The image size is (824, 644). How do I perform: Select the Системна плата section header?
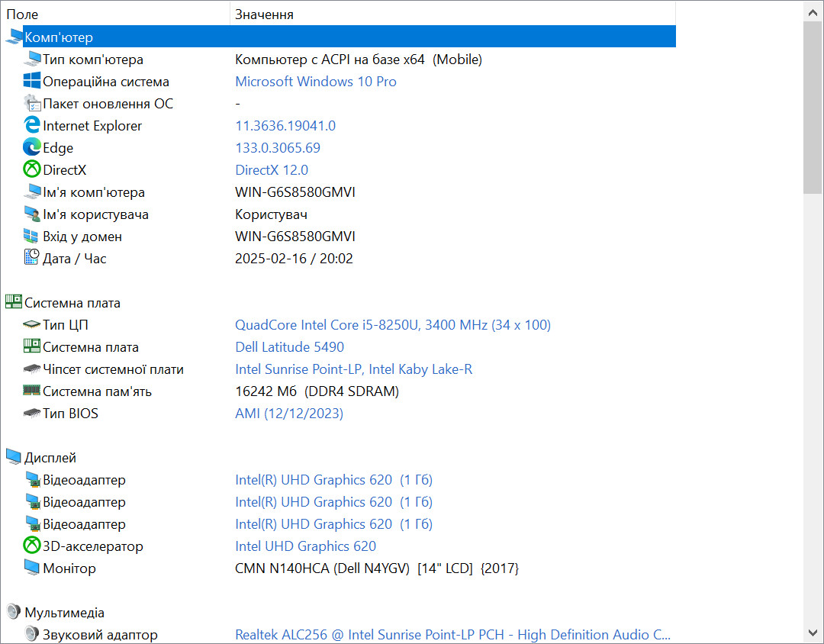[72, 303]
